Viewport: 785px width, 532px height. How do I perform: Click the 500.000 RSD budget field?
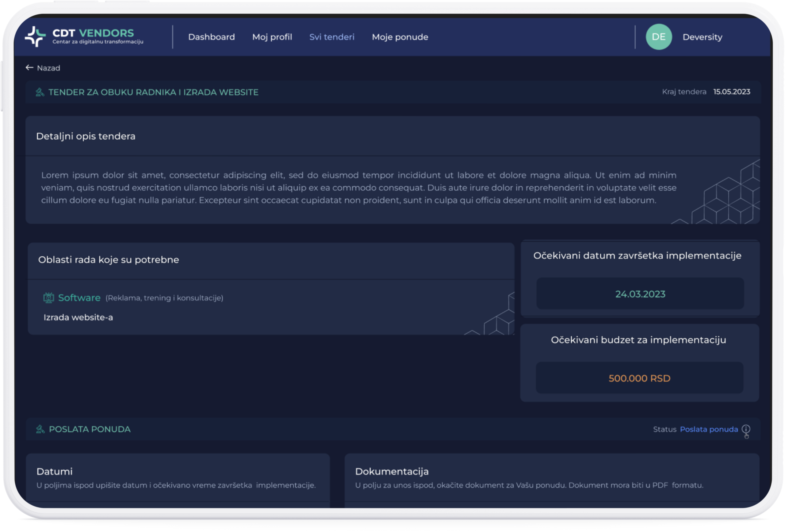(639, 378)
